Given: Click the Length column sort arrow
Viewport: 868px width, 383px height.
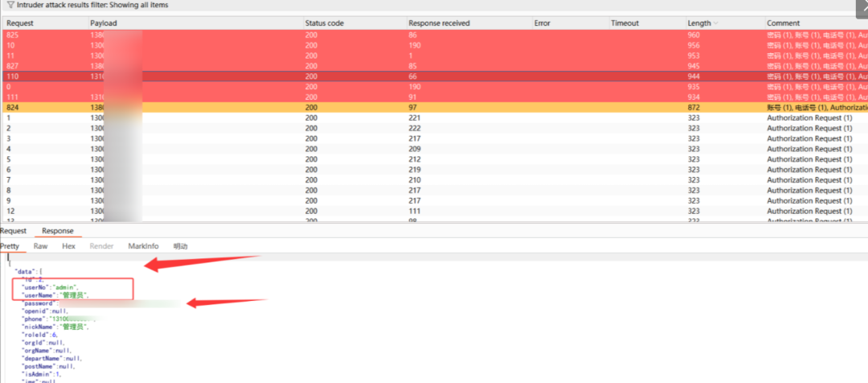Looking at the screenshot, I should 716,23.
